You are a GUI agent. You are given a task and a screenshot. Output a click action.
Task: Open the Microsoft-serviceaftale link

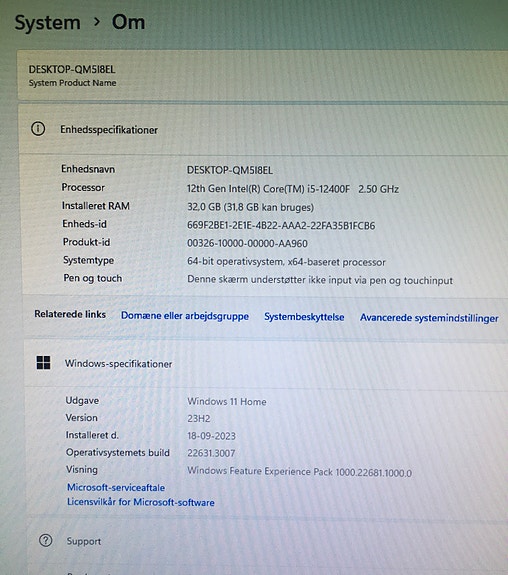pos(116,488)
